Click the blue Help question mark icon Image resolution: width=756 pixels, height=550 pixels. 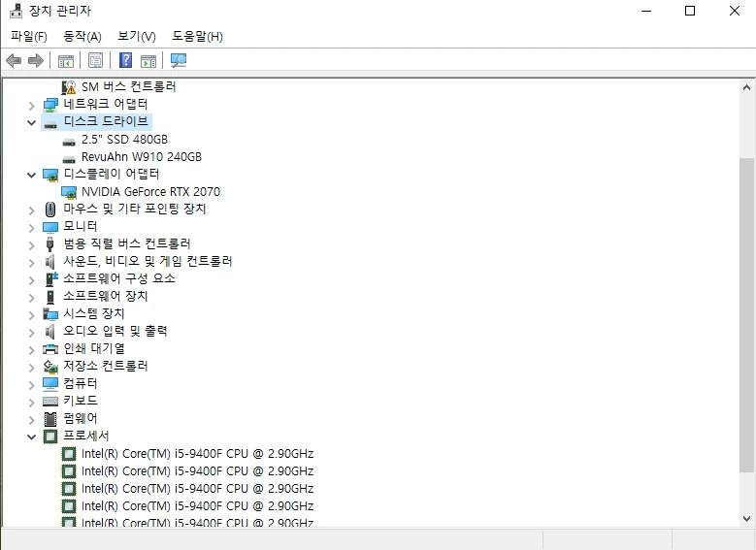125,60
